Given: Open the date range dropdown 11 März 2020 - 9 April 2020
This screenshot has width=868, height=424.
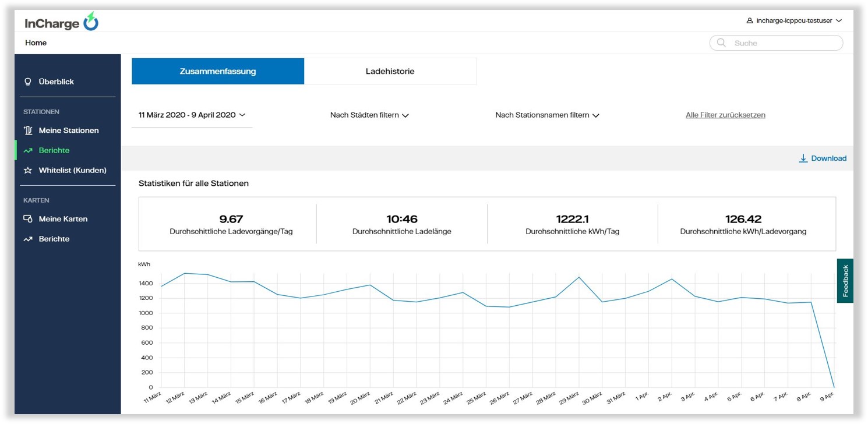Looking at the screenshot, I should 192,115.
